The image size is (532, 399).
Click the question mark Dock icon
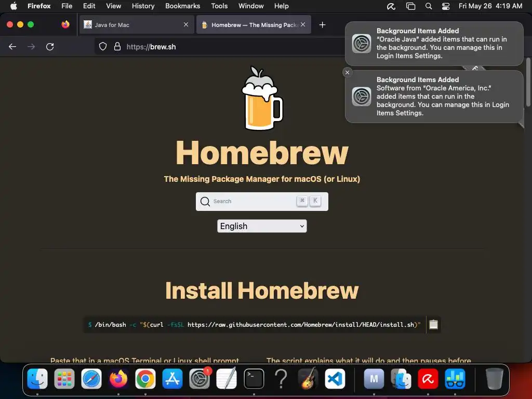pos(281,379)
